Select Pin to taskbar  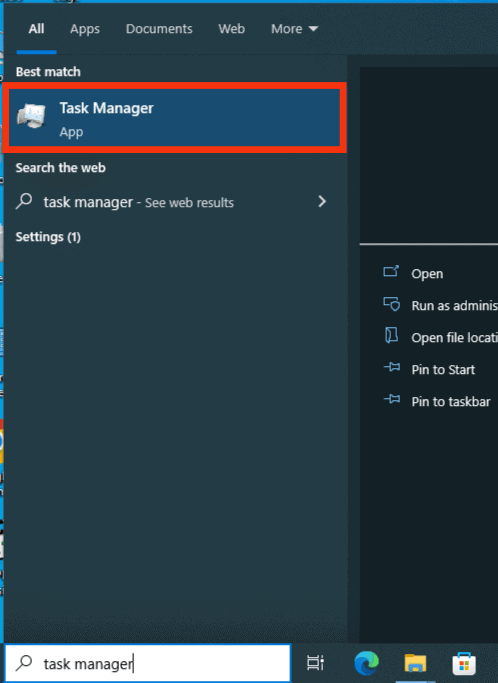(451, 402)
